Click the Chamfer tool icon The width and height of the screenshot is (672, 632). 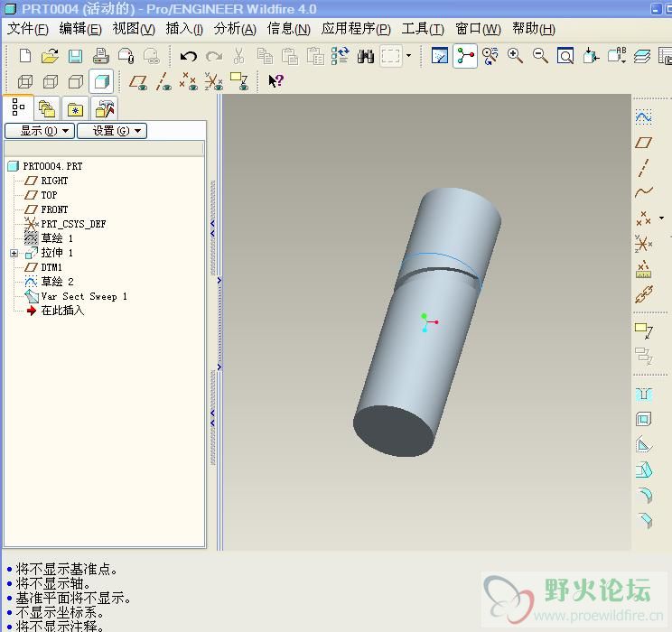click(x=643, y=519)
